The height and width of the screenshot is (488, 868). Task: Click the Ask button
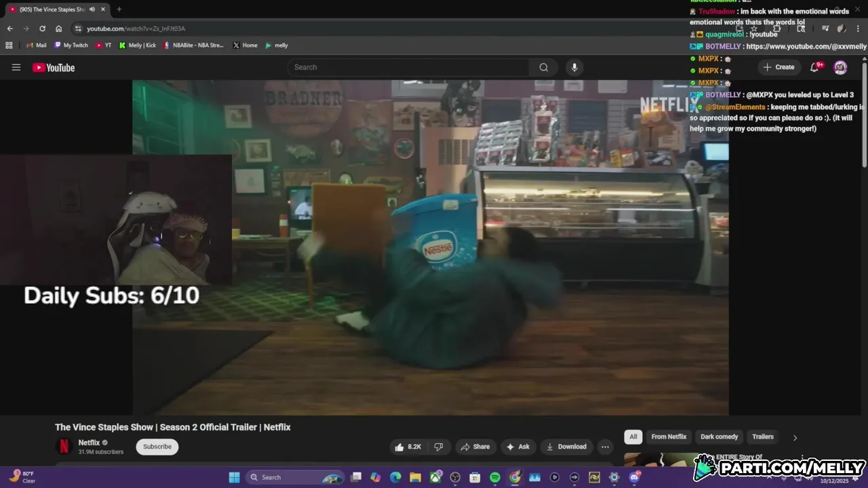[x=518, y=447]
